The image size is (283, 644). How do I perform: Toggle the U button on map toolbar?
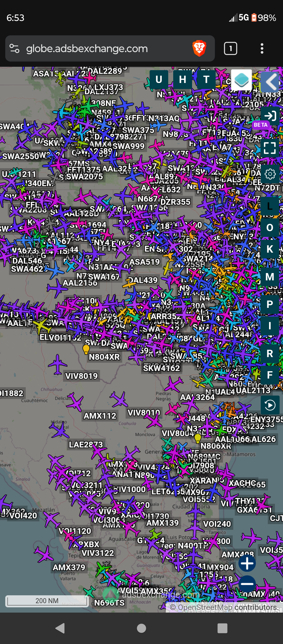click(159, 80)
